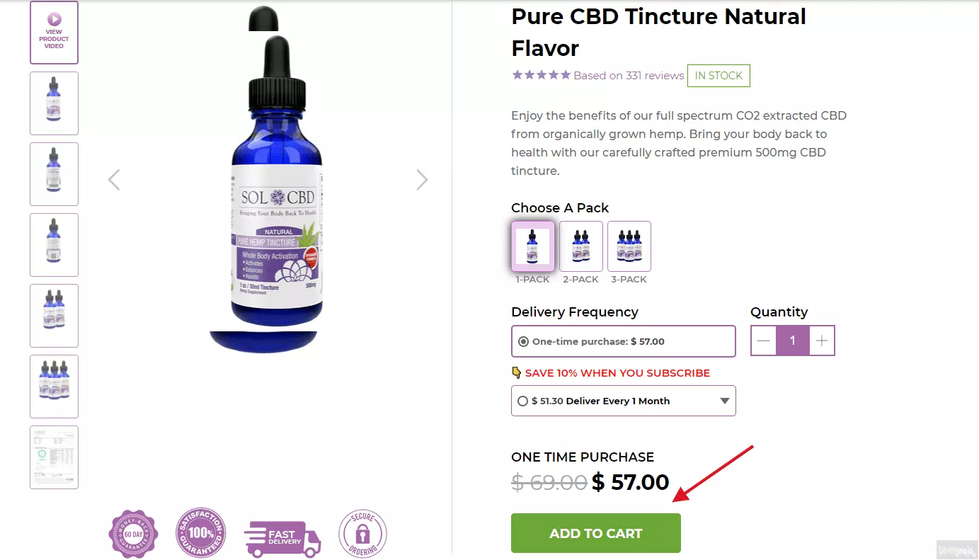Click the Secure Ordering padlock badge
The width and height of the screenshot is (979, 560).
click(363, 534)
